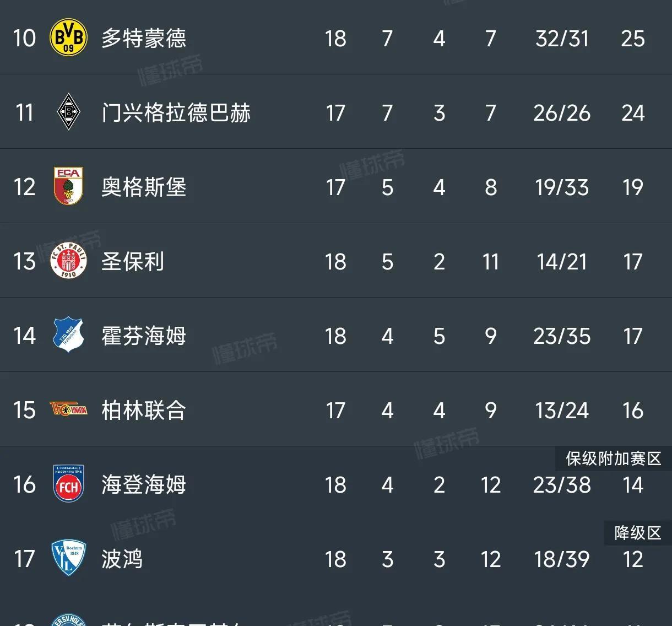Click the St. Pauli 1910 crest
Image resolution: width=672 pixels, height=626 pixels.
(68, 261)
